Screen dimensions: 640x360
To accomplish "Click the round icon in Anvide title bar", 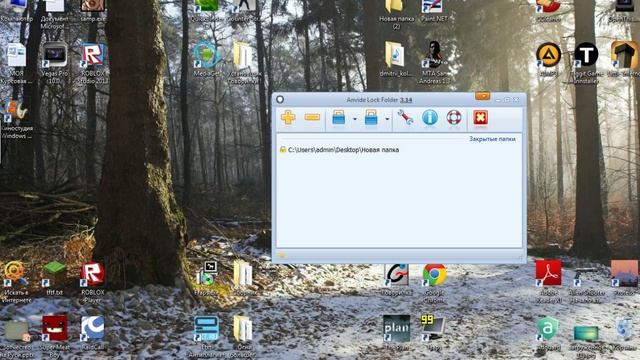I will tap(280, 99).
